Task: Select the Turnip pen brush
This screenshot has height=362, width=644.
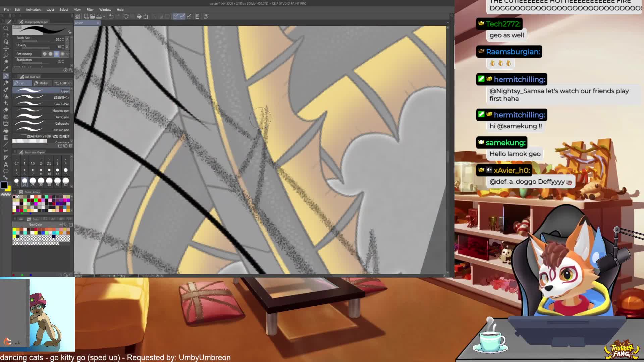Action: tap(41, 117)
